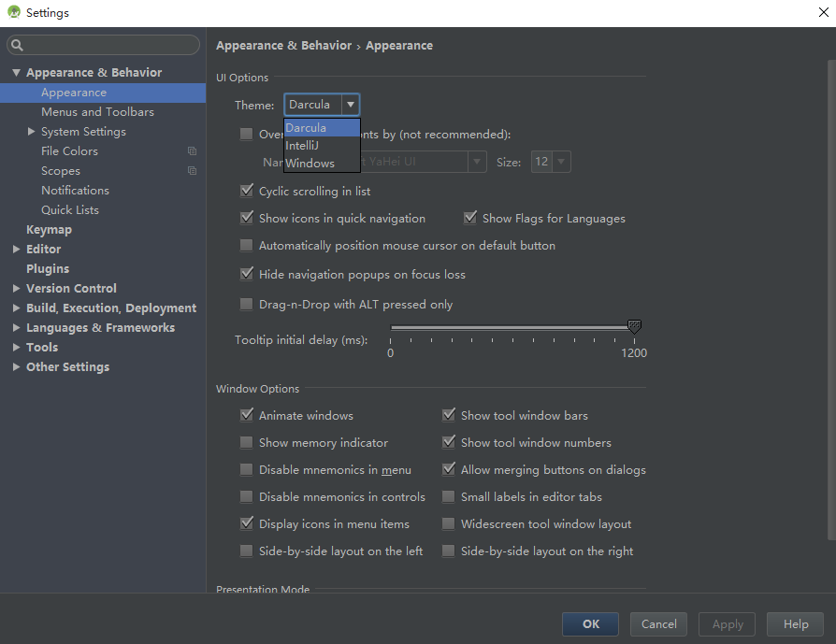Select Darcula in theme list
Image resolution: width=836 pixels, height=644 pixels.
pyautogui.click(x=322, y=128)
